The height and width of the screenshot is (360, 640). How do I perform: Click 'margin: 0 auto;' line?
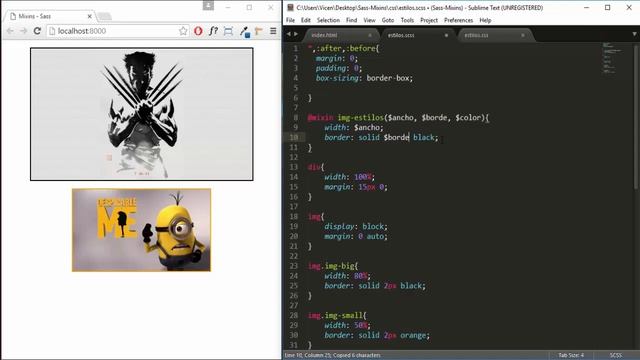(x=356, y=236)
